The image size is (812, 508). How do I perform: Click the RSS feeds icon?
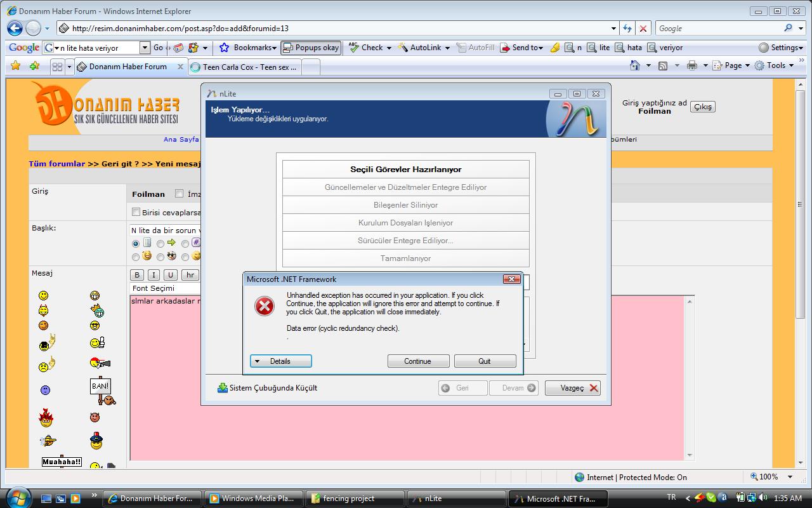tap(663, 65)
